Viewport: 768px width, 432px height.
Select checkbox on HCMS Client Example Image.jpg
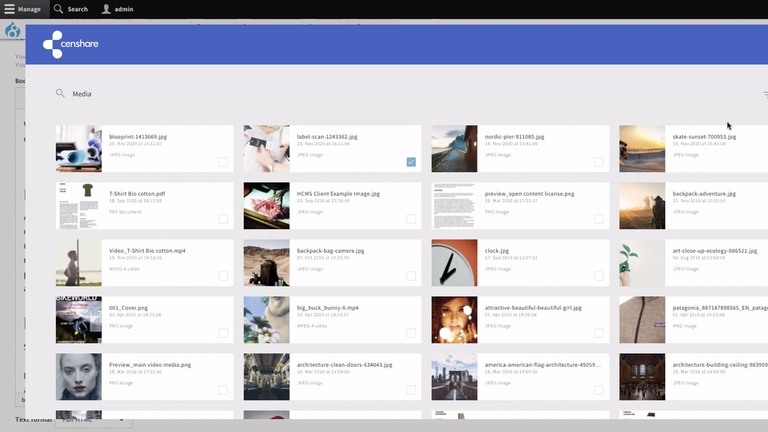pos(411,219)
